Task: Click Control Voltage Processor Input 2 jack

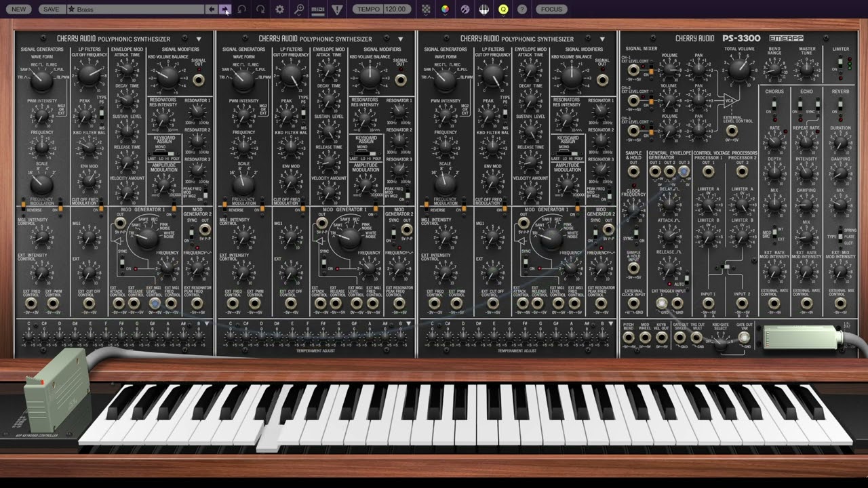Action: (742, 304)
